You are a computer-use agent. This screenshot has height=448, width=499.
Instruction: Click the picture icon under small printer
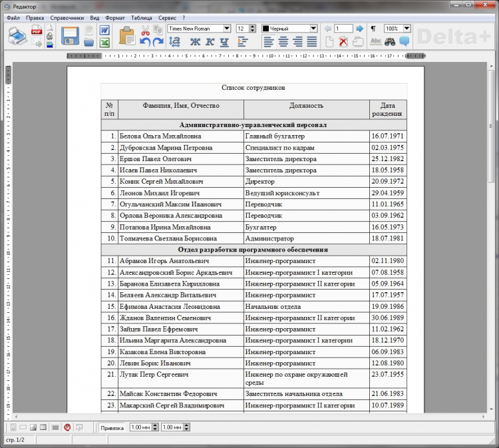click(50, 45)
